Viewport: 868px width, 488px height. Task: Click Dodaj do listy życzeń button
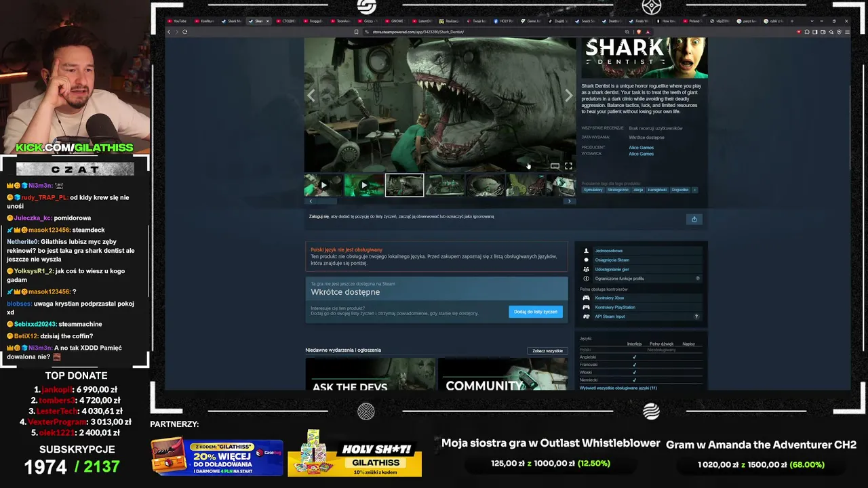tap(536, 312)
